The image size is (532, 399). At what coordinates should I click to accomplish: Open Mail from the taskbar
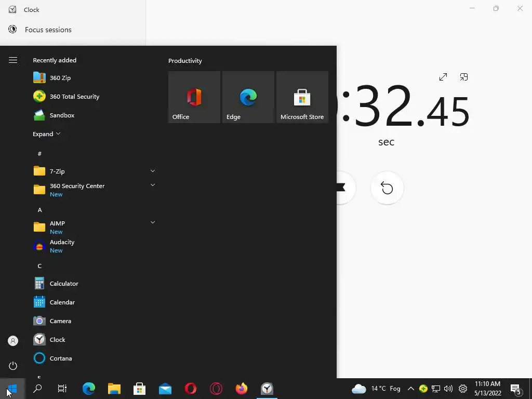(x=165, y=389)
